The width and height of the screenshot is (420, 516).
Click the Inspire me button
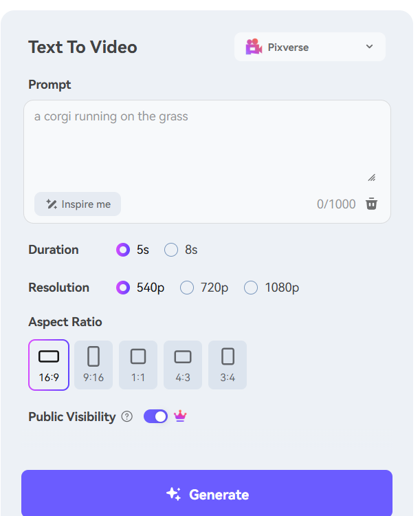click(x=78, y=204)
